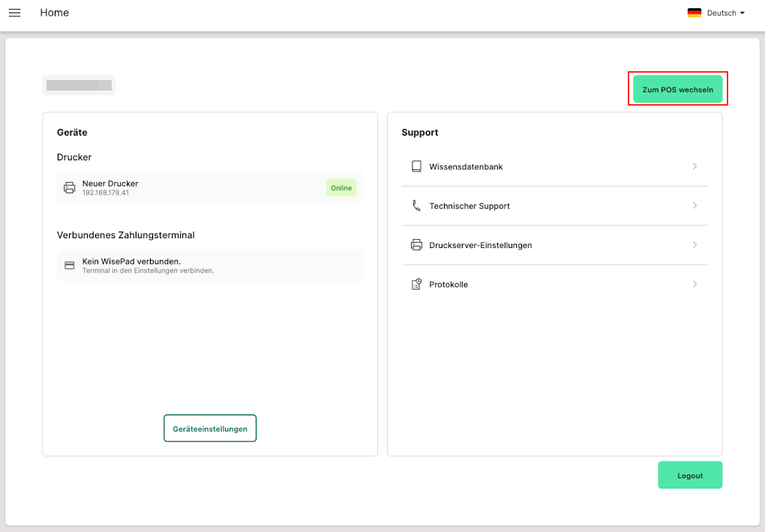Screen dimensions: 765x532
Task: Click the Geräteeinstellungen button
Action: [210, 429]
